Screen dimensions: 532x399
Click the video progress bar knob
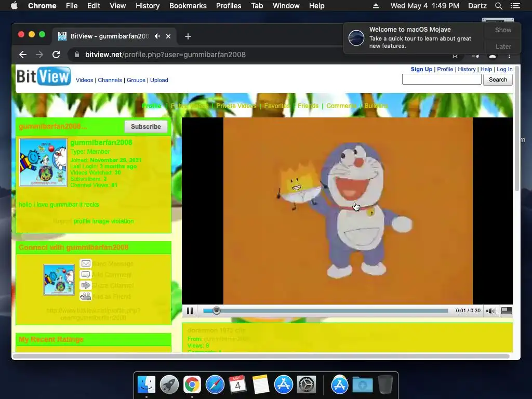217,311
